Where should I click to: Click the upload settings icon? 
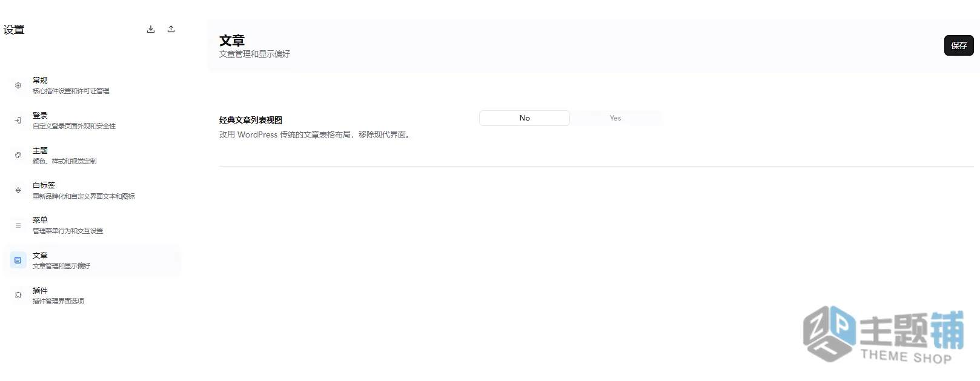point(171,29)
